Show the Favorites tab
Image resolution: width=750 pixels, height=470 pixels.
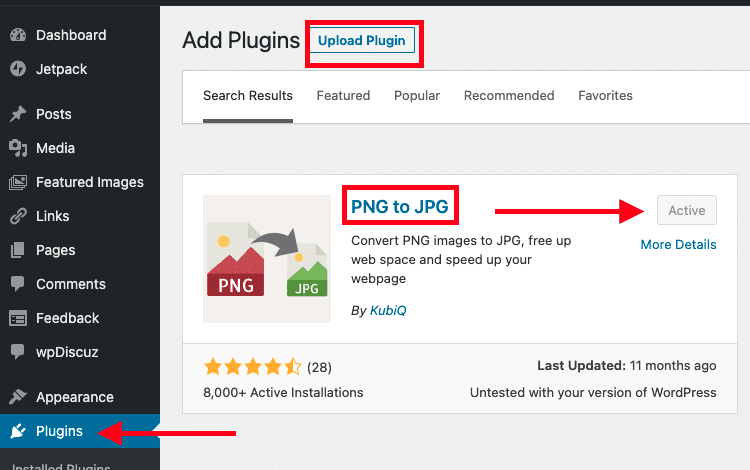coord(605,96)
